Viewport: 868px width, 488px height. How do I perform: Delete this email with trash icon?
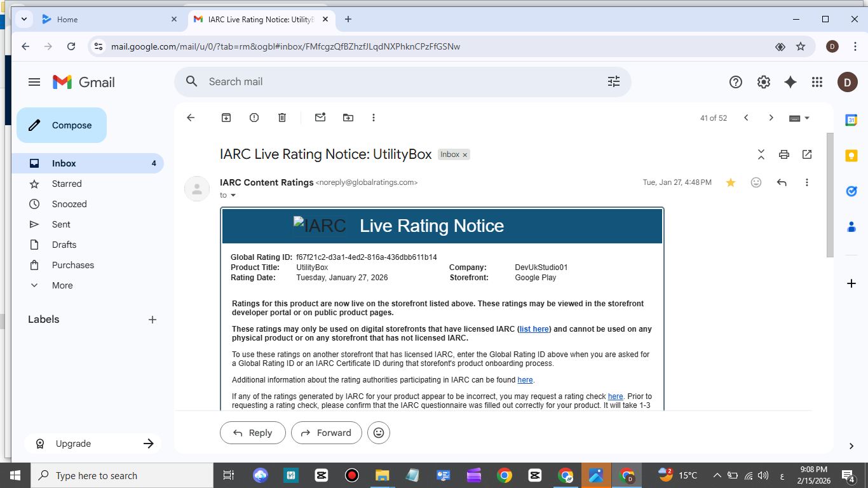(282, 118)
